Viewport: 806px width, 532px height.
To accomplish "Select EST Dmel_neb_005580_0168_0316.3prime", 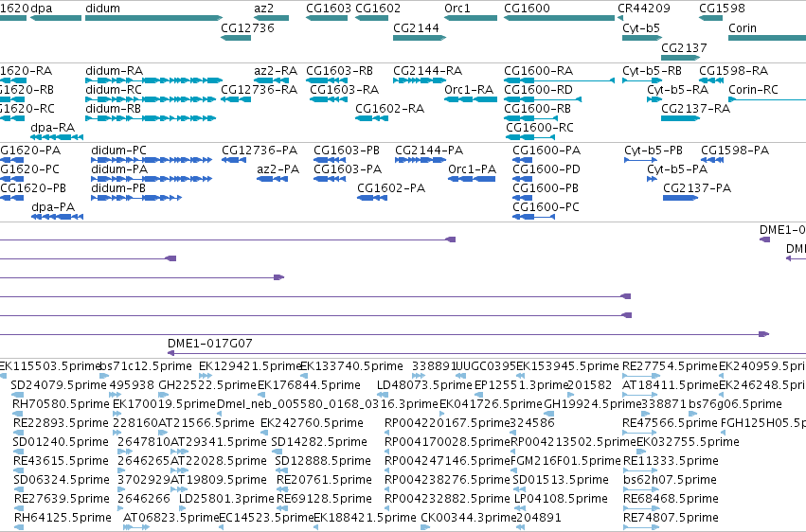I will point(327,404).
